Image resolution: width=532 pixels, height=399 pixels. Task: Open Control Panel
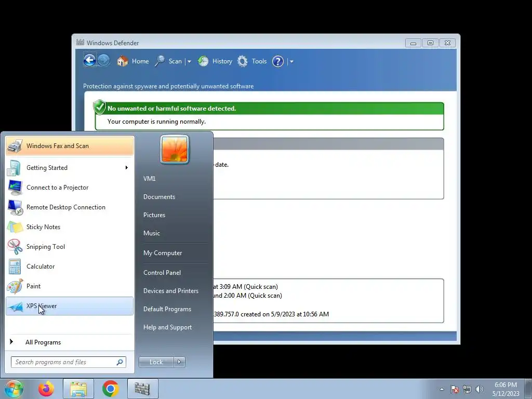pyautogui.click(x=162, y=272)
